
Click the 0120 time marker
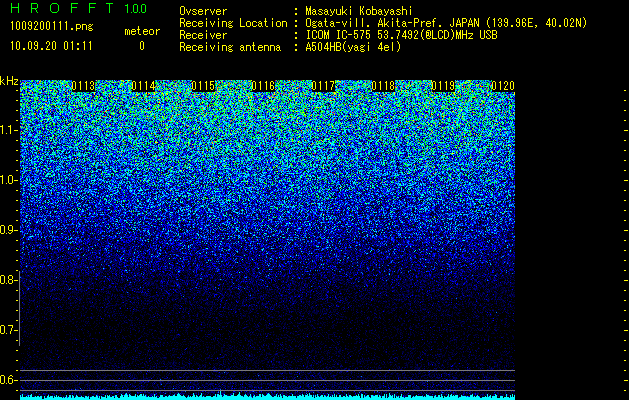503,86
